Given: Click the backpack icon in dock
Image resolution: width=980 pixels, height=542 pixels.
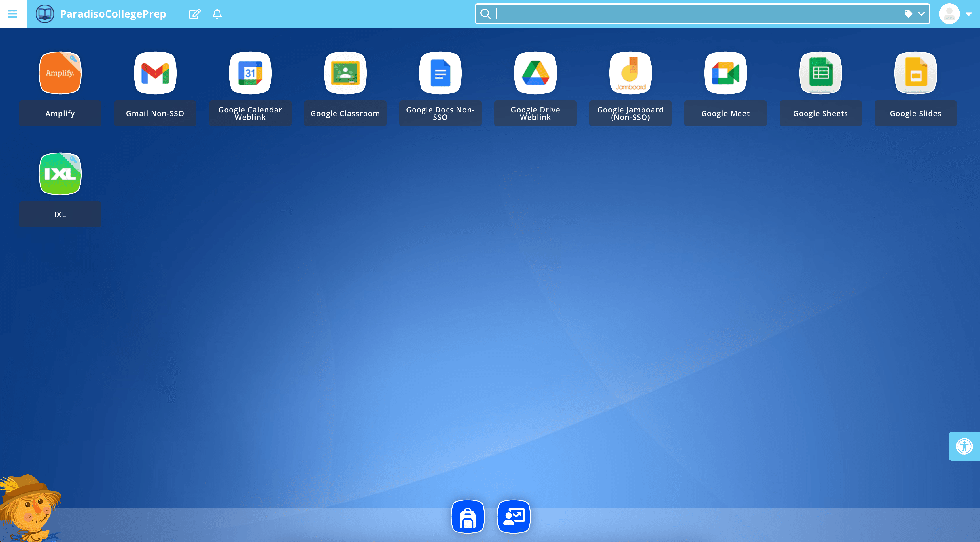Looking at the screenshot, I should (x=468, y=517).
